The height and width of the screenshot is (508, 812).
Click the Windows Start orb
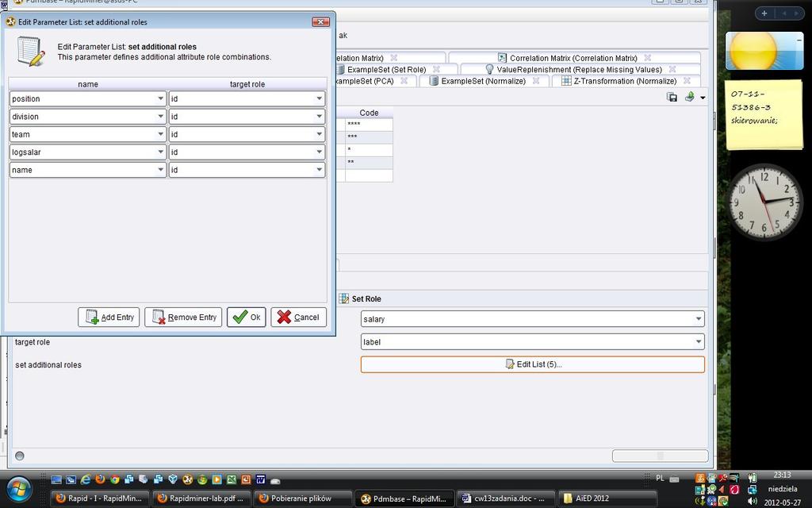tap(17, 489)
